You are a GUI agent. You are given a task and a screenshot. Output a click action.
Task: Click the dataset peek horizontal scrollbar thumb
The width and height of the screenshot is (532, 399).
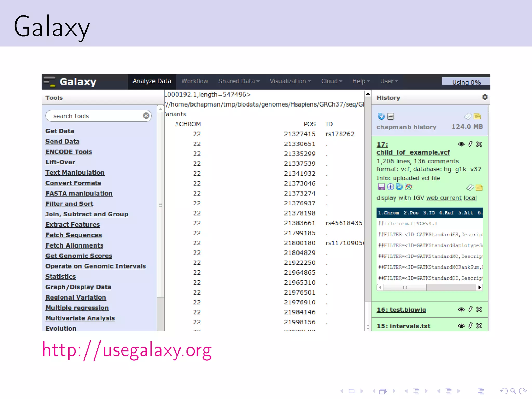click(x=405, y=287)
